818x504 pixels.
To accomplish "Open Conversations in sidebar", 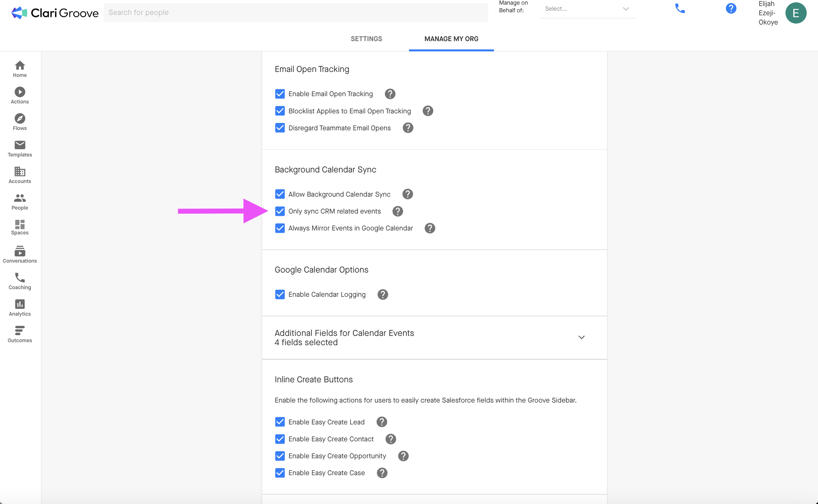I will click(20, 255).
